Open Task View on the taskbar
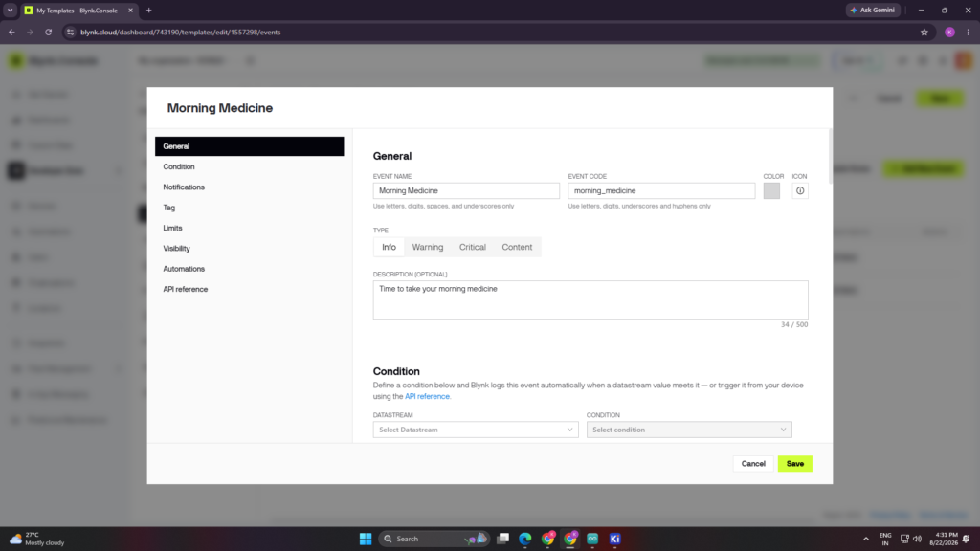This screenshot has height=551, width=980. pos(502,539)
